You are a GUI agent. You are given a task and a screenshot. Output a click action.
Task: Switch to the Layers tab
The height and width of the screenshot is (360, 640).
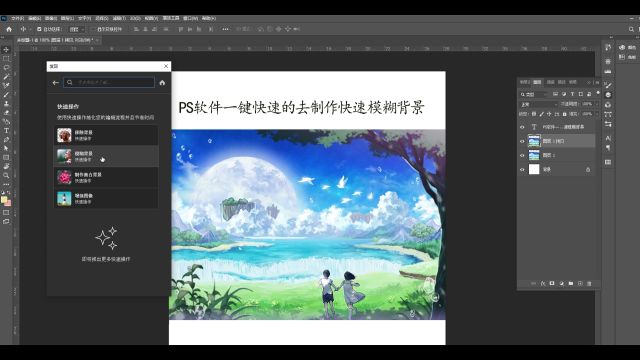[x=537, y=82]
